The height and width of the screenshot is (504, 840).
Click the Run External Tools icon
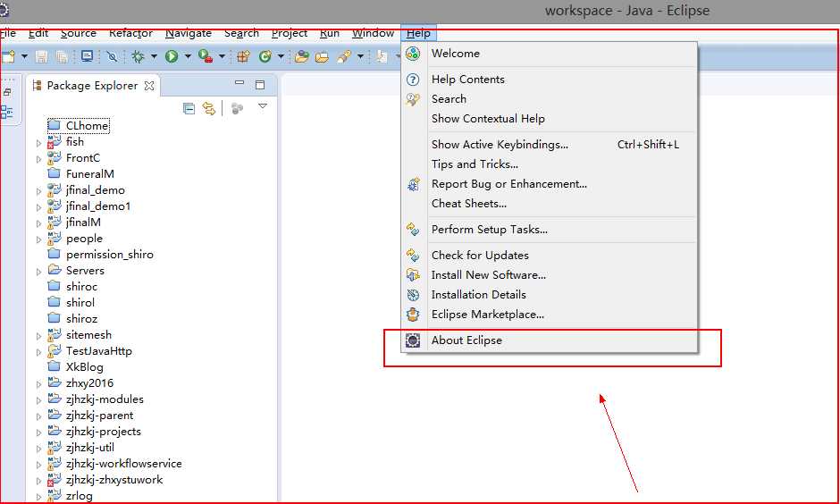(206, 56)
